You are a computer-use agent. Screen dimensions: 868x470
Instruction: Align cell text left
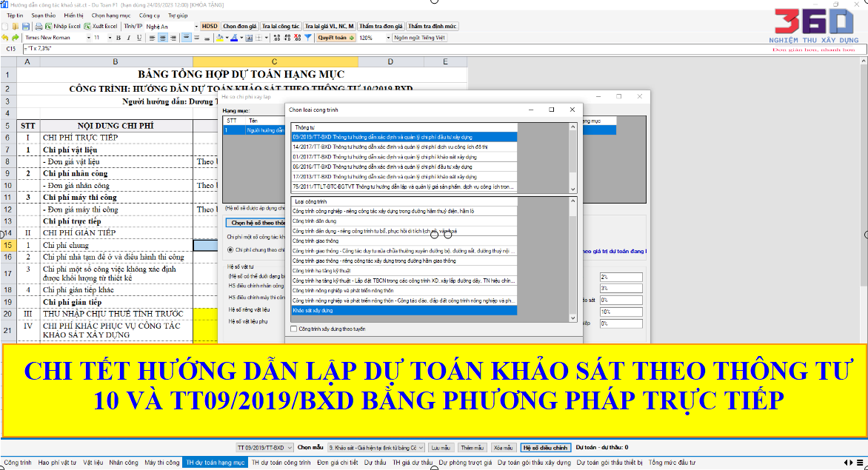tap(153, 38)
